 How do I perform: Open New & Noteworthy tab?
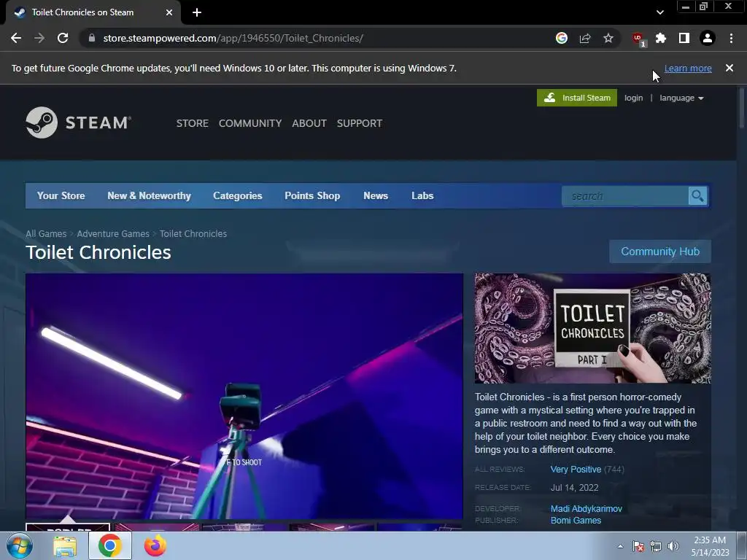pyautogui.click(x=149, y=195)
